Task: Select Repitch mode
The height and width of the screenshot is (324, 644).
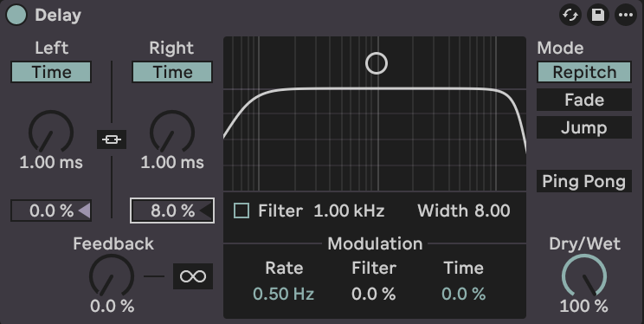Action: click(x=584, y=73)
